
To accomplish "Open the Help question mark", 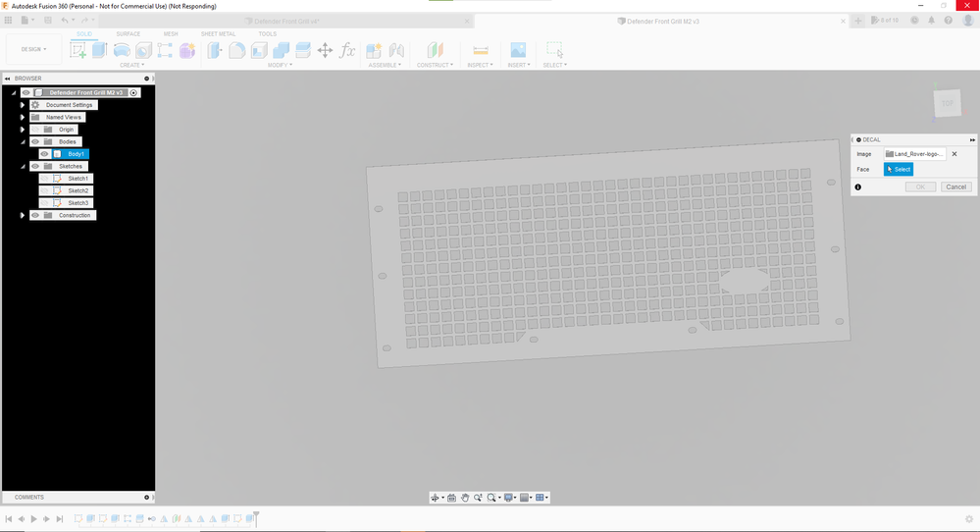I will pyautogui.click(x=949, y=21).
